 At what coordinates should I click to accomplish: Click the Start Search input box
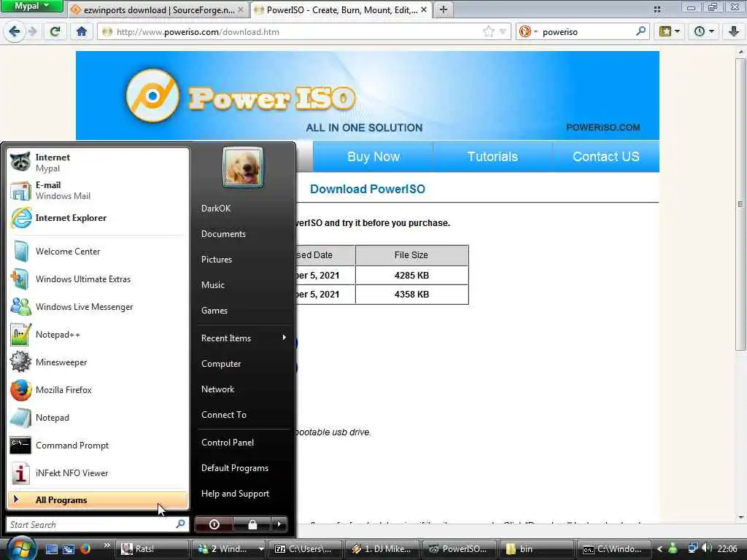tap(98, 524)
